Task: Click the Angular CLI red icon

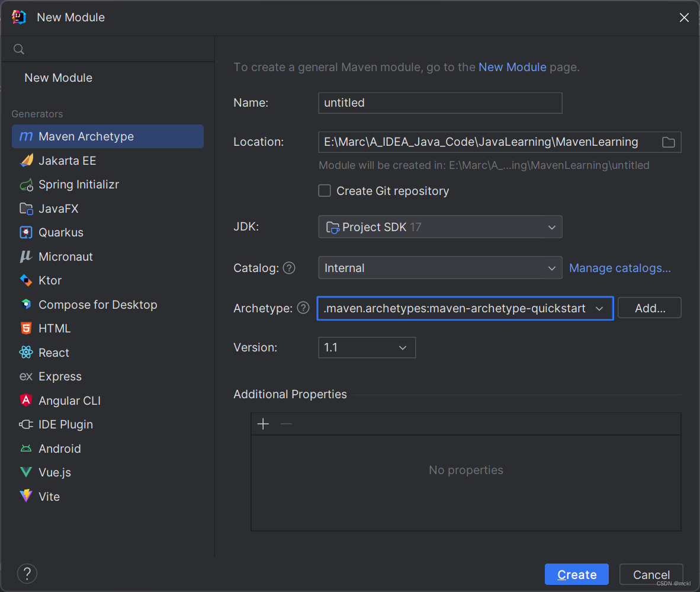Action: point(26,401)
